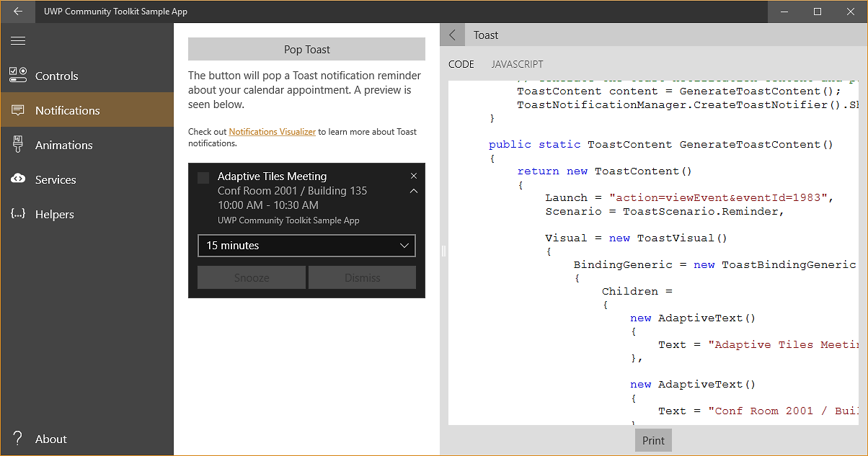The image size is (868, 456).
Task: Click the Snooze button
Action: (252, 277)
